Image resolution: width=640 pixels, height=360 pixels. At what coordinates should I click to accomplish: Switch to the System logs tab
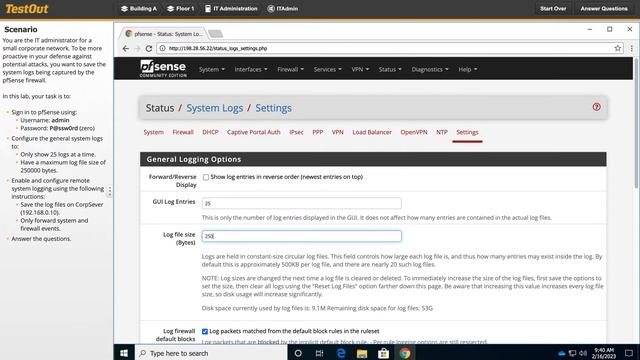[x=153, y=132]
